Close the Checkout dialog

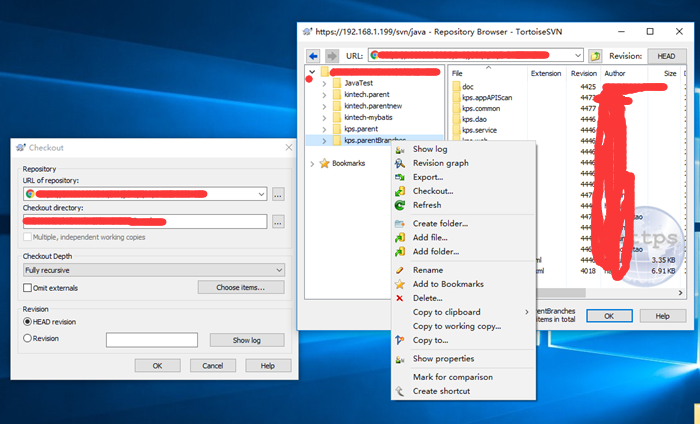pos(289,147)
